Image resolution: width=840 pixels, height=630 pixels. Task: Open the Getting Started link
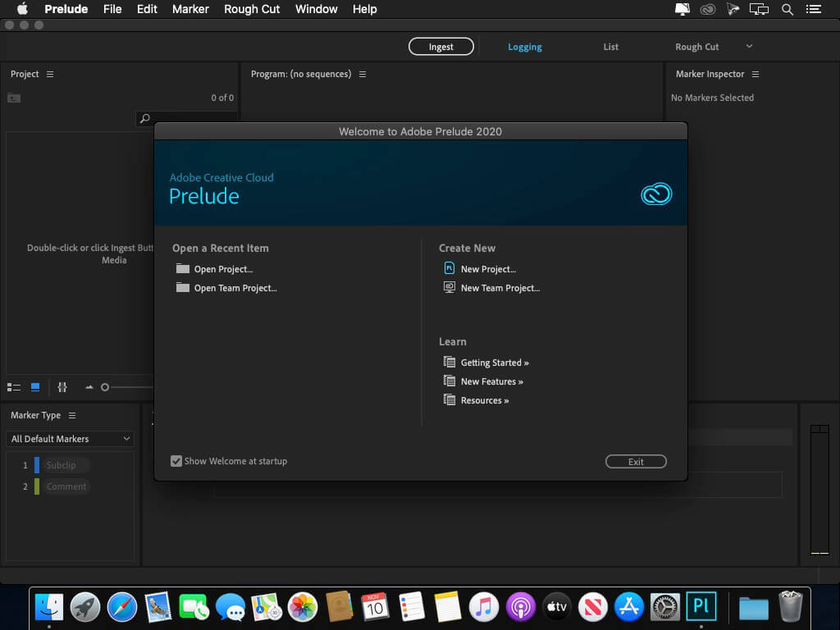[495, 363]
